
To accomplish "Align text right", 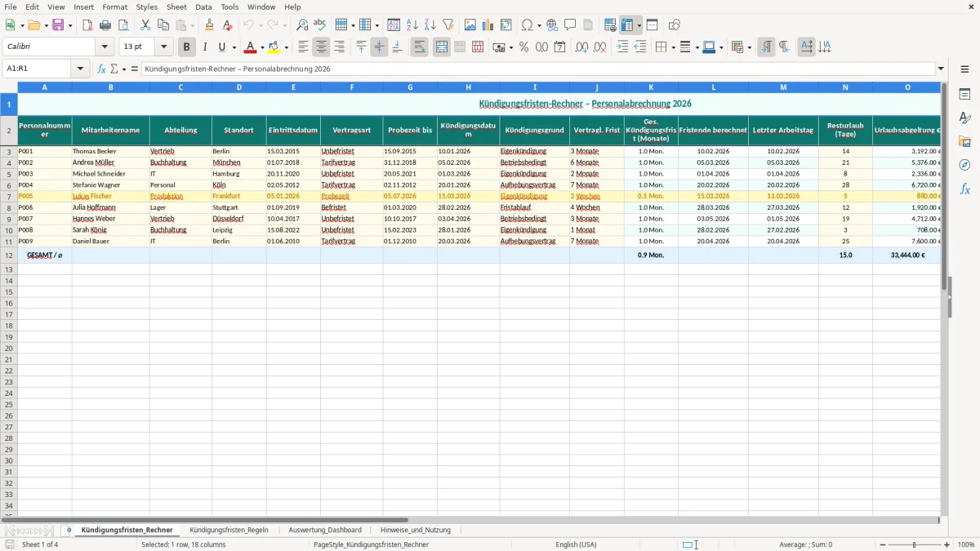I will (339, 47).
